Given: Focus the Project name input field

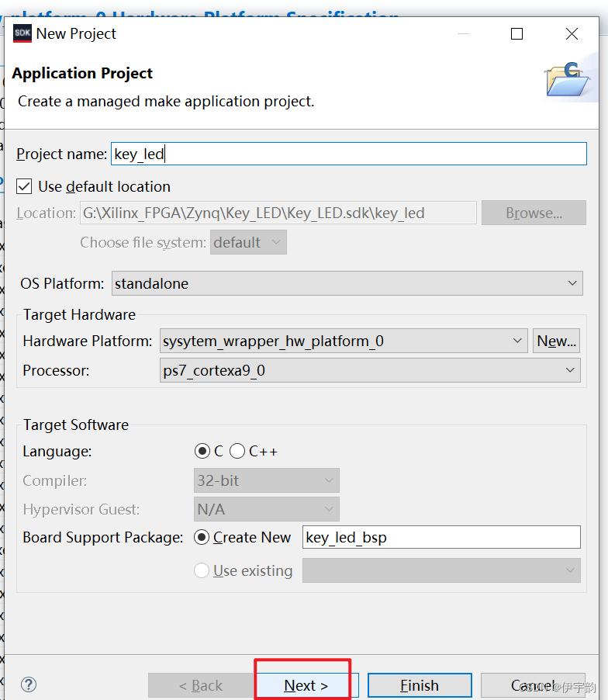Looking at the screenshot, I should (x=349, y=154).
